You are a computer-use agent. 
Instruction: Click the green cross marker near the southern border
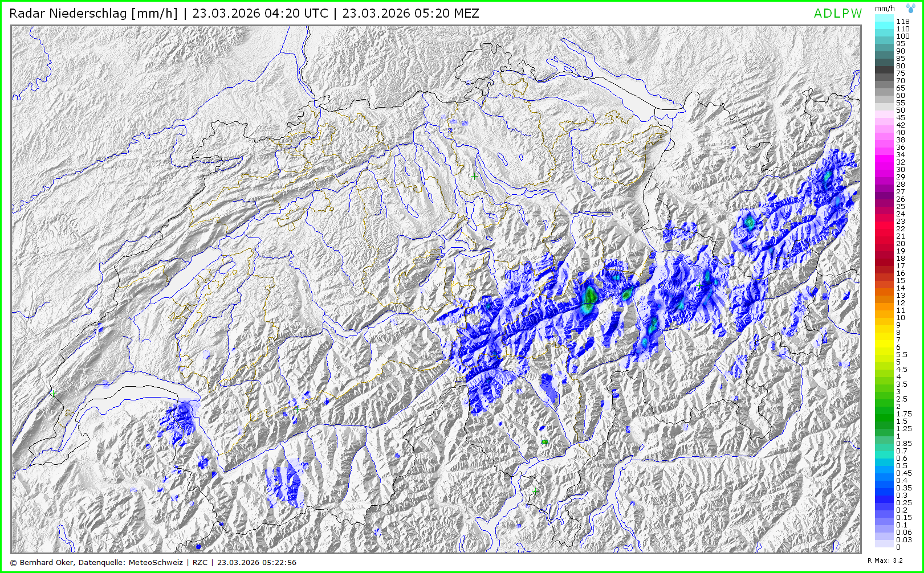(535, 490)
